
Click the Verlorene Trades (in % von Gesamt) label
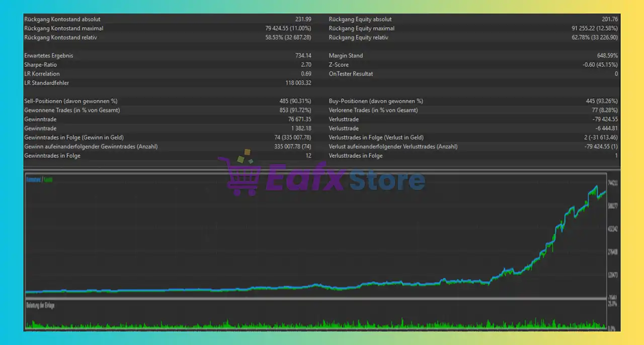tap(373, 110)
